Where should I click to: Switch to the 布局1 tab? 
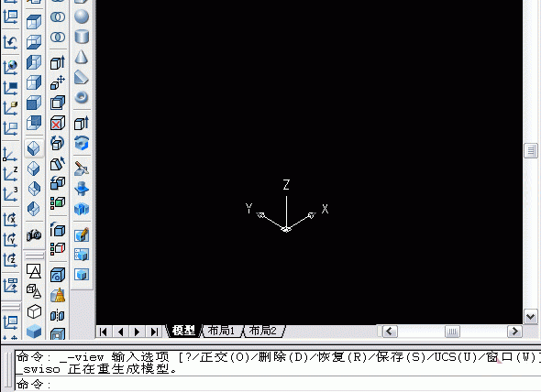(221, 331)
